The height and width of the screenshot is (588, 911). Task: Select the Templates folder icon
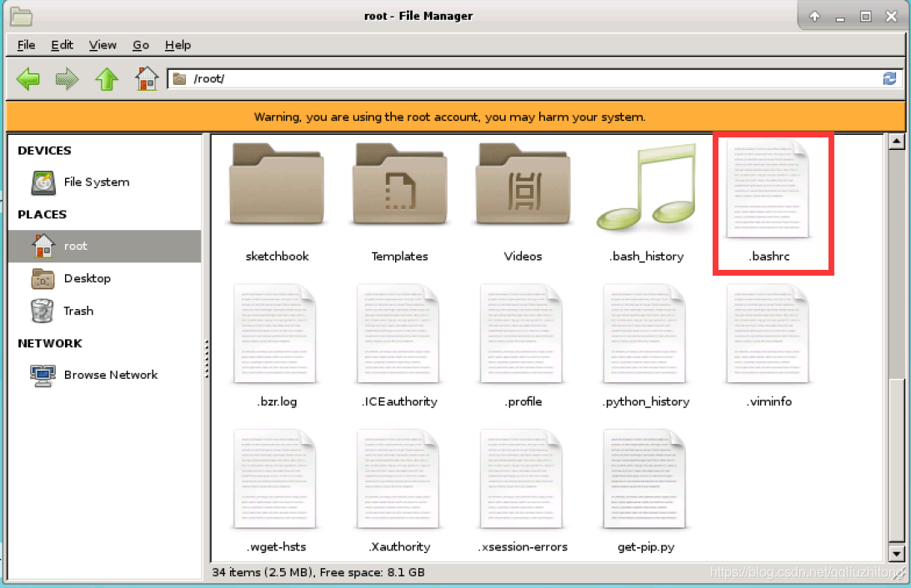[400, 184]
